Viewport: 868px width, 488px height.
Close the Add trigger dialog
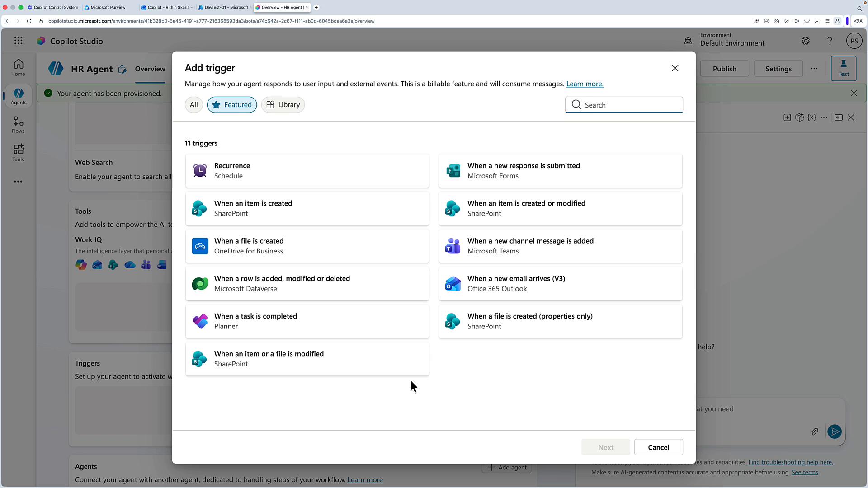[675, 68]
